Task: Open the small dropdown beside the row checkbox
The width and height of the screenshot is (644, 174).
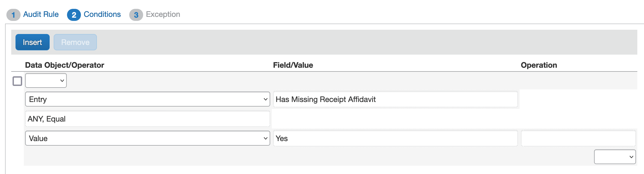Action: [x=46, y=81]
